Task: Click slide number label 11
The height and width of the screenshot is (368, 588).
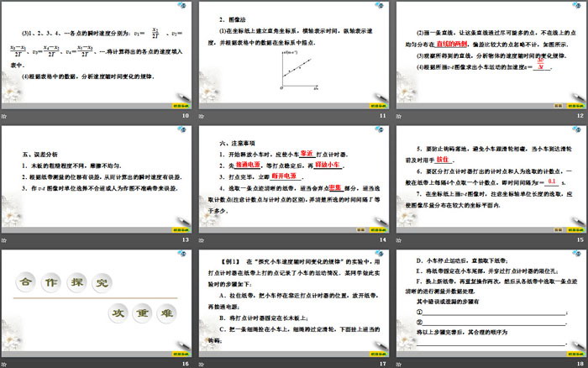Action: click(x=383, y=116)
